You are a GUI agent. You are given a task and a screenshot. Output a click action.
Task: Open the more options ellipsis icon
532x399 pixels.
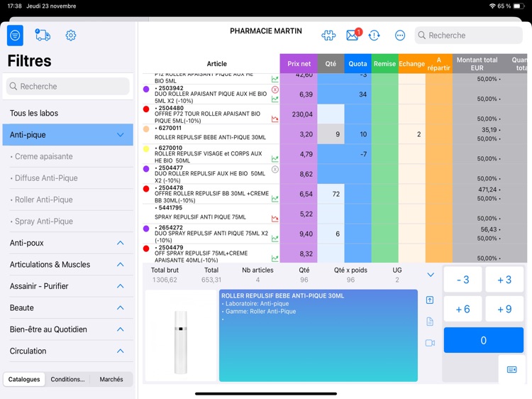pyautogui.click(x=400, y=35)
